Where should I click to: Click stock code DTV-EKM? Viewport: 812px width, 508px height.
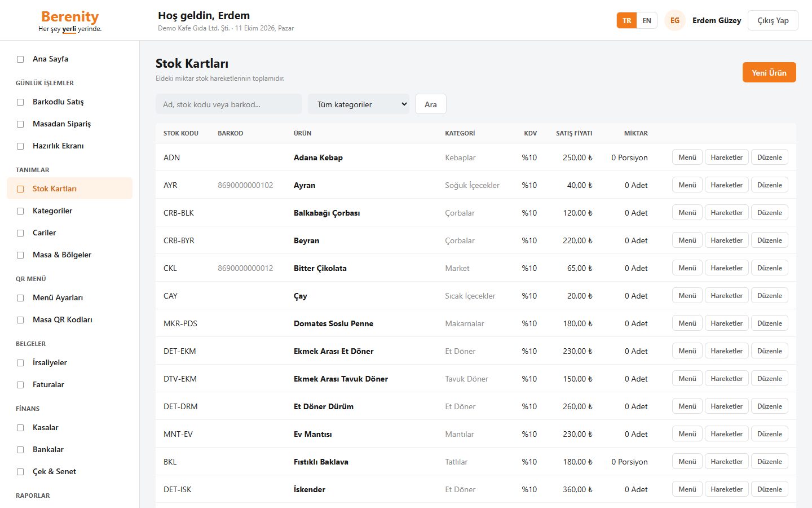click(x=180, y=379)
